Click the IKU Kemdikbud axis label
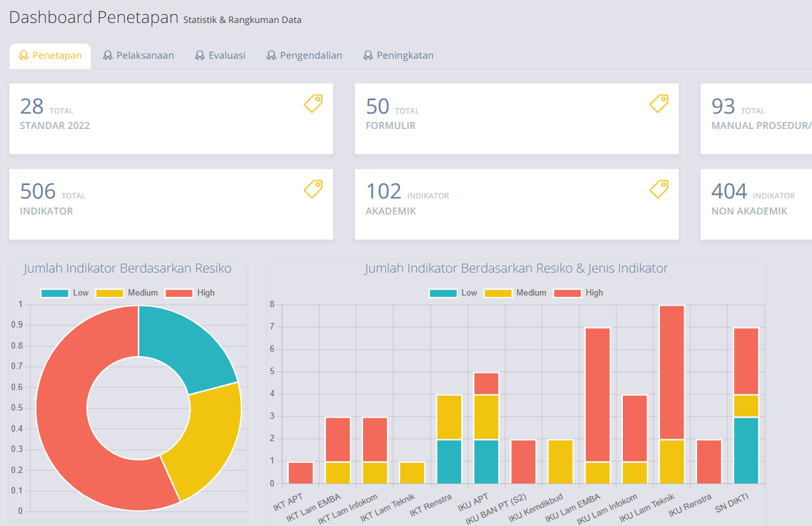The width and height of the screenshot is (812, 526). pyautogui.click(x=537, y=509)
